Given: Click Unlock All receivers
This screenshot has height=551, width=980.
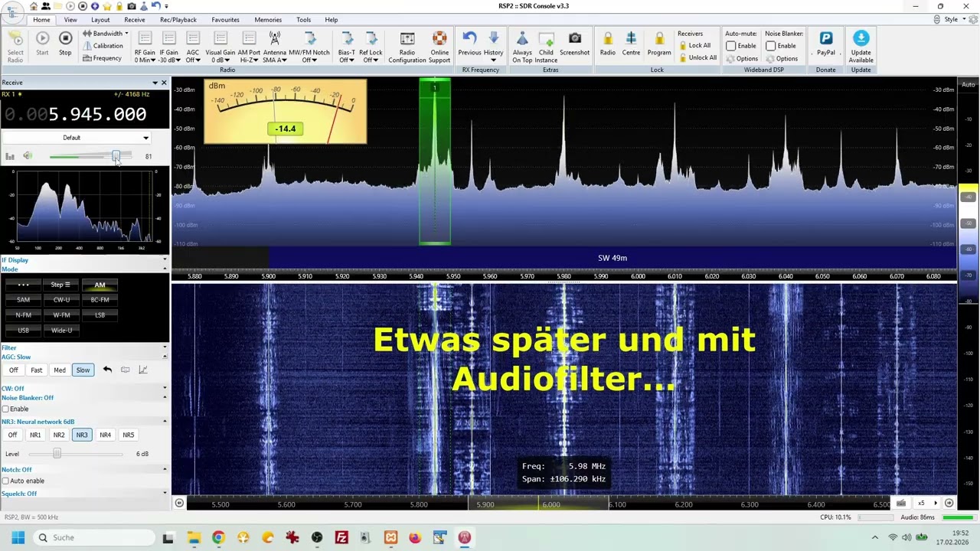Looking at the screenshot, I should (697, 57).
